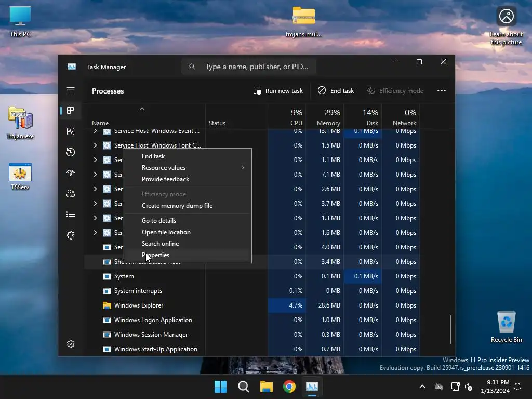The width and height of the screenshot is (532, 399).
Task: Open File Explorer from the taskbar
Action: pyautogui.click(x=267, y=387)
